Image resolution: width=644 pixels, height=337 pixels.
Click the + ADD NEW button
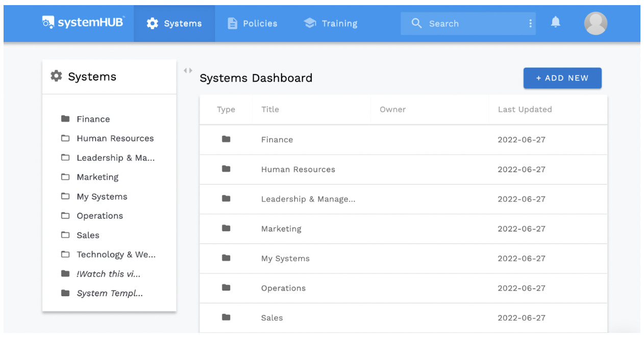[562, 78]
